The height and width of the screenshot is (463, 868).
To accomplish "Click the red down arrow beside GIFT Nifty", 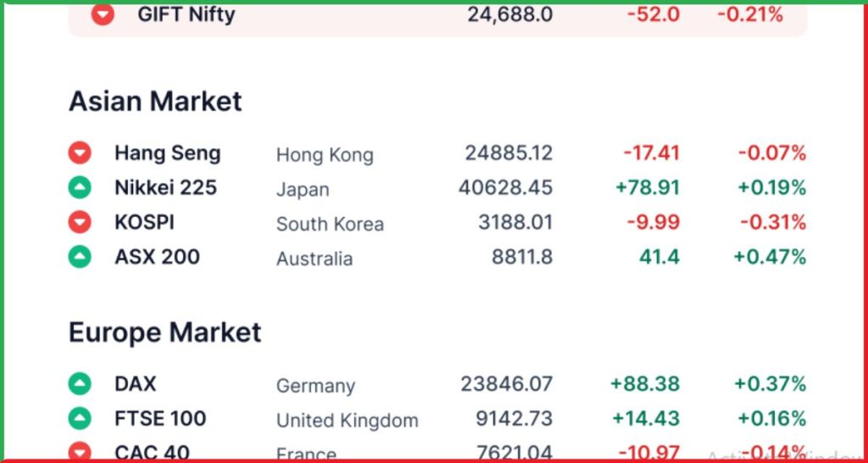I will point(103,14).
